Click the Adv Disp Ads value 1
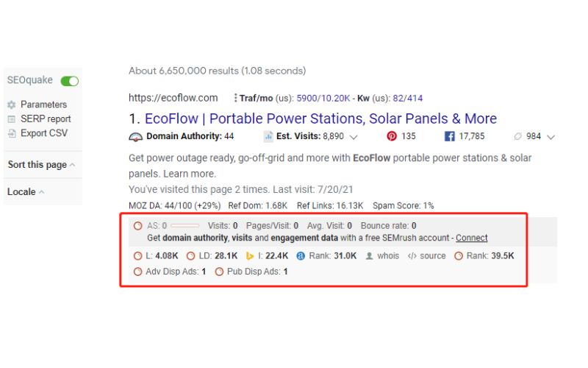This screenshot has width=588, height=368. 204,272
